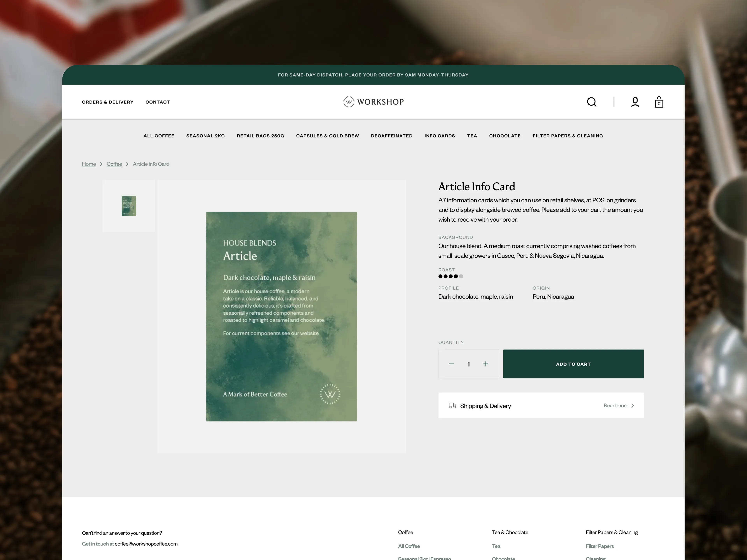Click the CONTACT link

157,102
